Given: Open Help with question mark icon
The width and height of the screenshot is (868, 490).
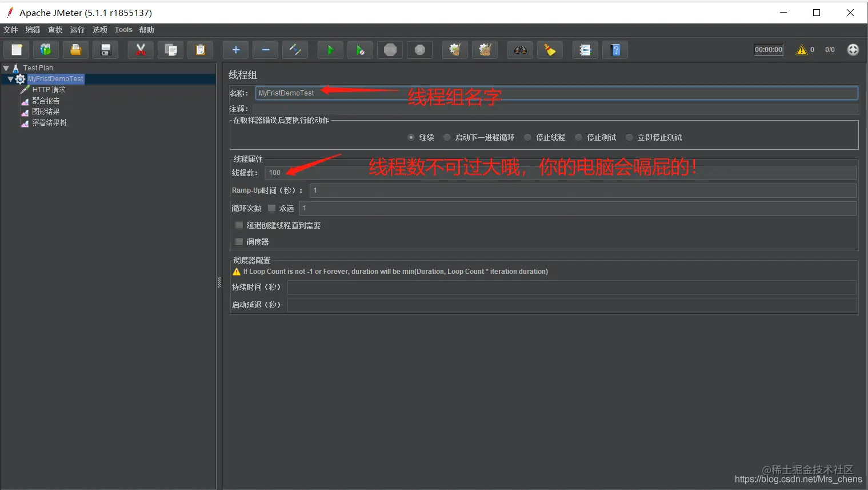Looking at the screenshot, I should coord(615,50).
